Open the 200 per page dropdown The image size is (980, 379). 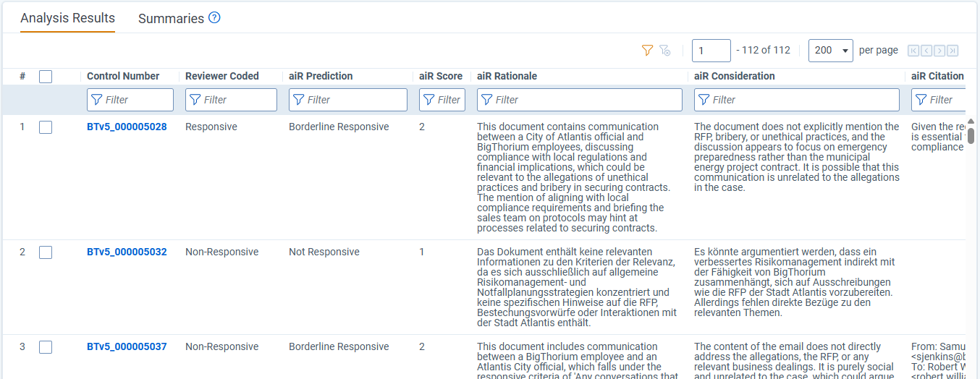(830, 51)
